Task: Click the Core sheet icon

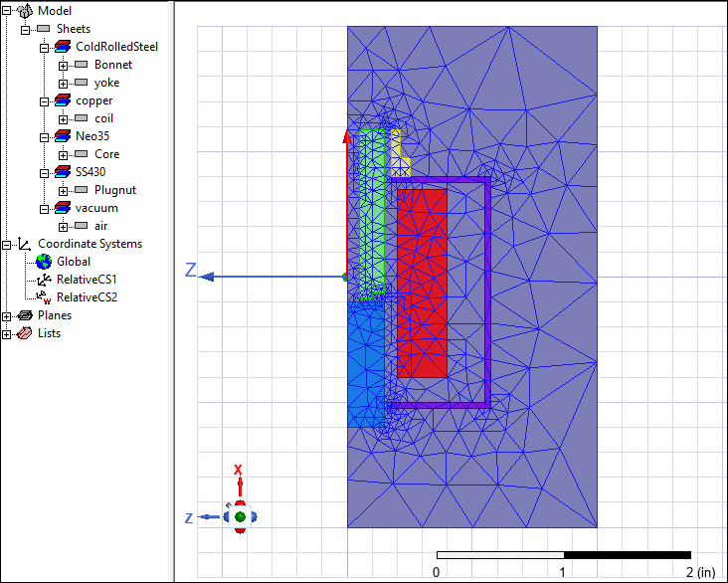Action: click(82, 154)
